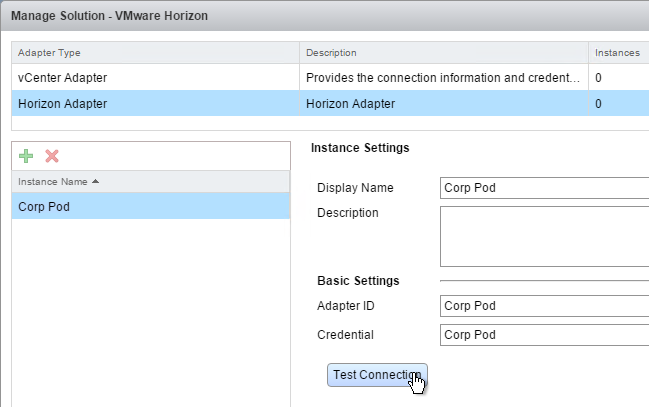This screenshot has width=649, height=407.
Task: Click the Manage Solution - VMware Horizon title
Action: click(x=109, y=16)
